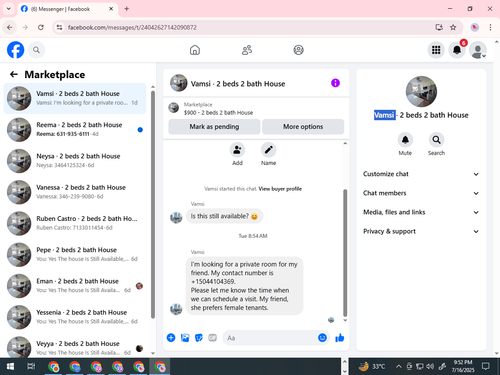
Task: Open Task View on the taskbar
Action: pos(31,367)
